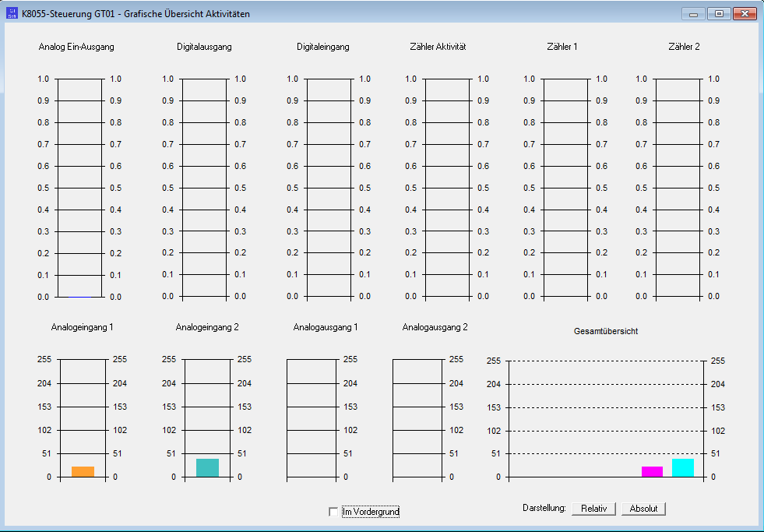Enable the Im Vordergrund checkbox
This screenshot has width=764, height=532.
point(333,512)
